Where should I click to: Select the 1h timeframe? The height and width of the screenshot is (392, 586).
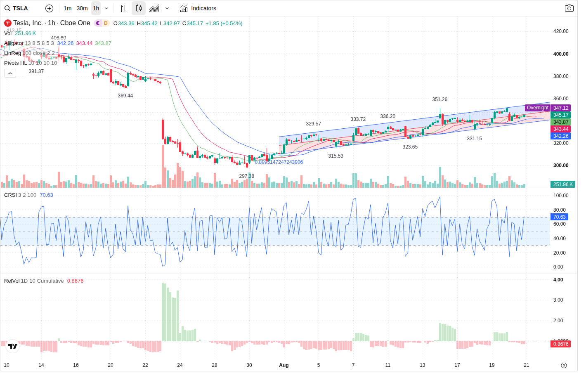[96, 8]
